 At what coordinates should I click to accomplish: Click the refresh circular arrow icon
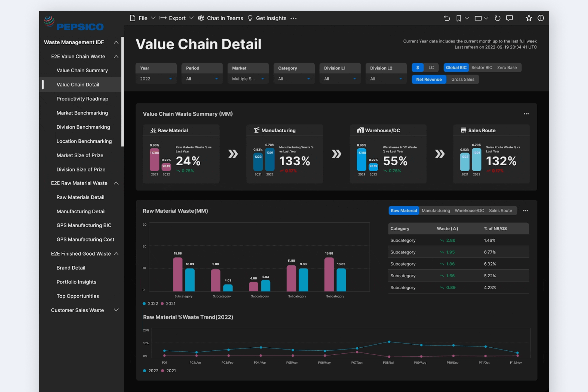pos(498,18)
